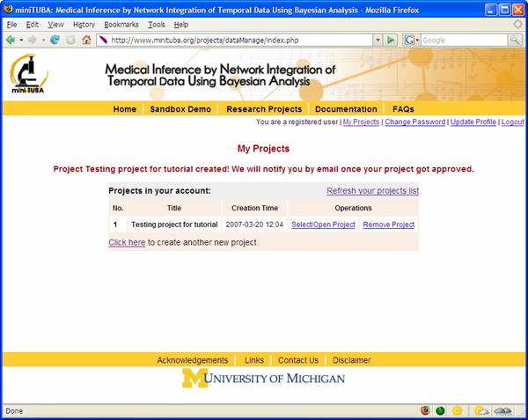
Task: Click the 'Testing project for tutorial' title cell
Action: [174, 225]
